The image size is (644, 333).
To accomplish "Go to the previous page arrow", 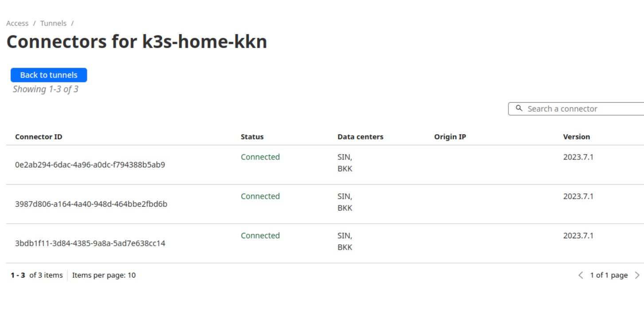I will 581,275.
